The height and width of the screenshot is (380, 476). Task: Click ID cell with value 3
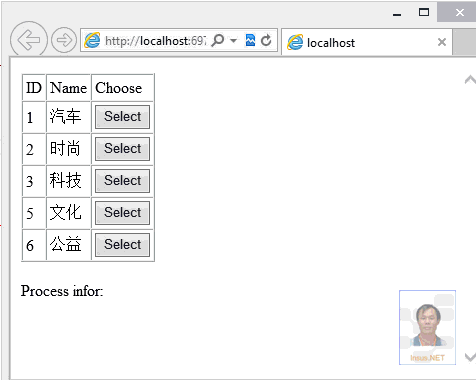[34, 181]
